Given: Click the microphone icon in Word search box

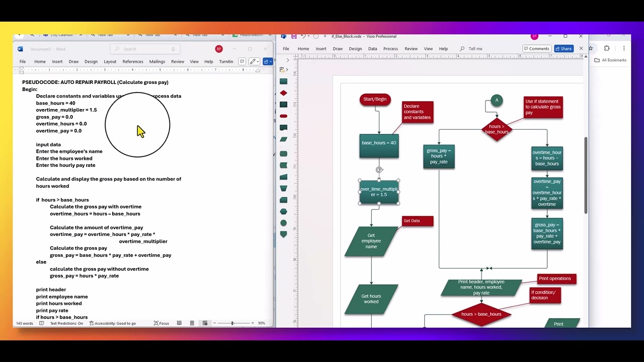Looking at the screenshot, I should [x=173, y=49].
